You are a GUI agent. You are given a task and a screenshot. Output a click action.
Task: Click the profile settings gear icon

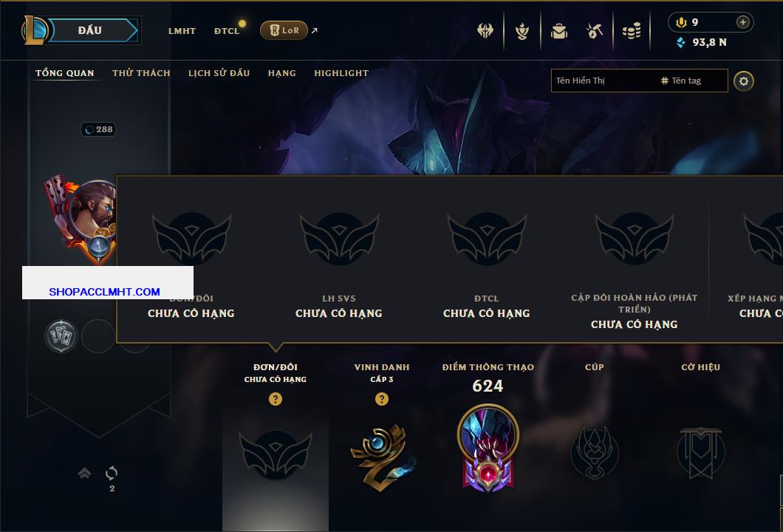(x=744, y=81)
